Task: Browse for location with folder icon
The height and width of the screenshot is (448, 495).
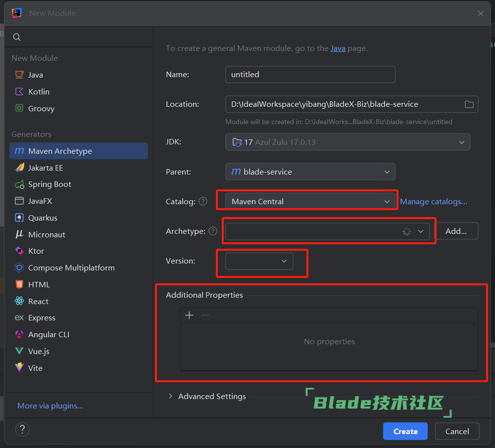Action: click(x=469, y=104)
